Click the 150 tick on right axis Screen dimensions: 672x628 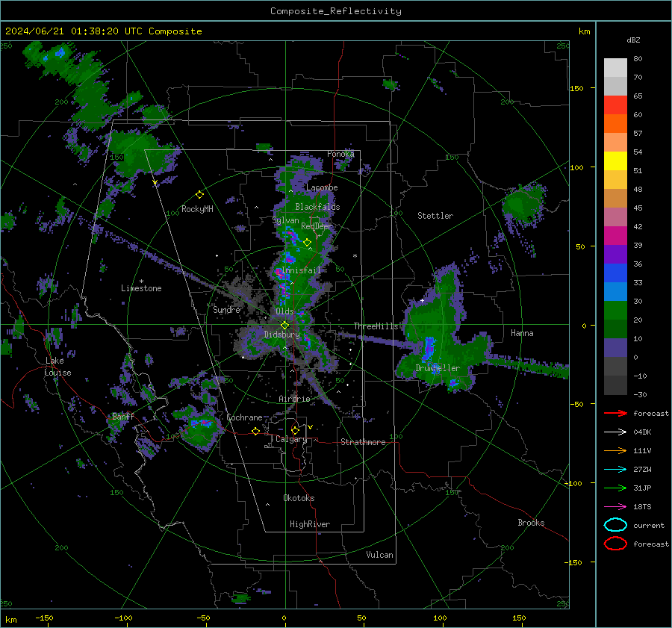576,88
